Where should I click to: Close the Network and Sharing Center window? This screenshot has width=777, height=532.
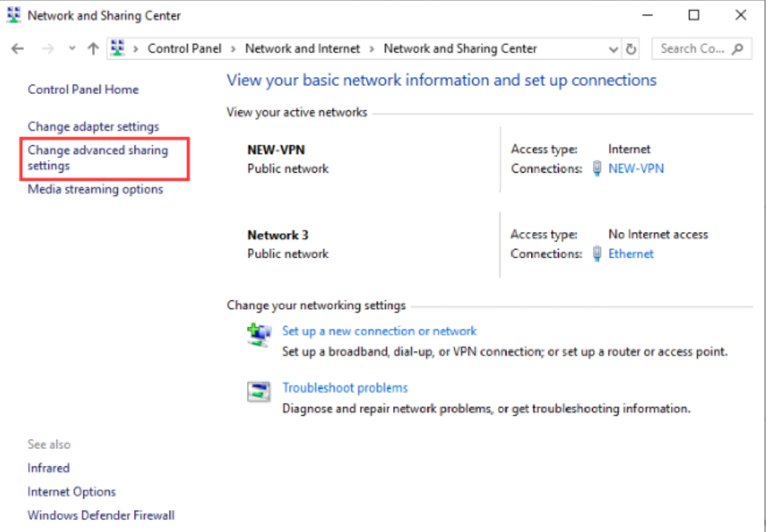(740, 15)
